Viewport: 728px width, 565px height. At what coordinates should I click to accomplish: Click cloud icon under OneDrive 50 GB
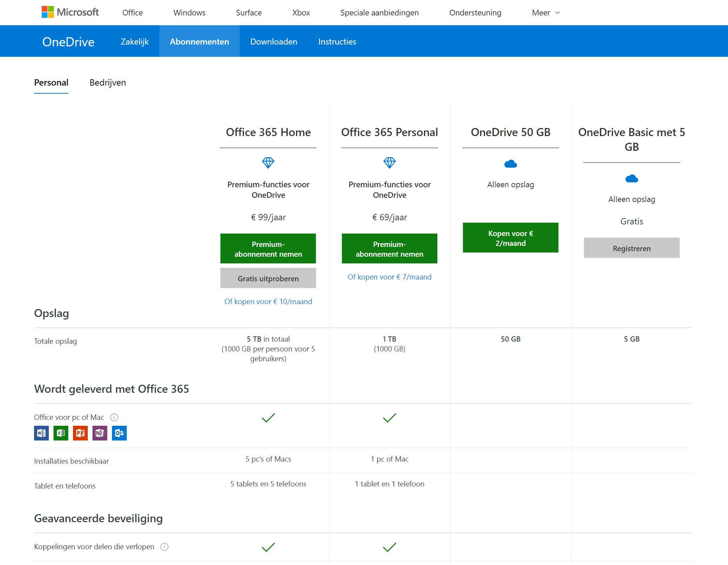[x=510, y=164]
